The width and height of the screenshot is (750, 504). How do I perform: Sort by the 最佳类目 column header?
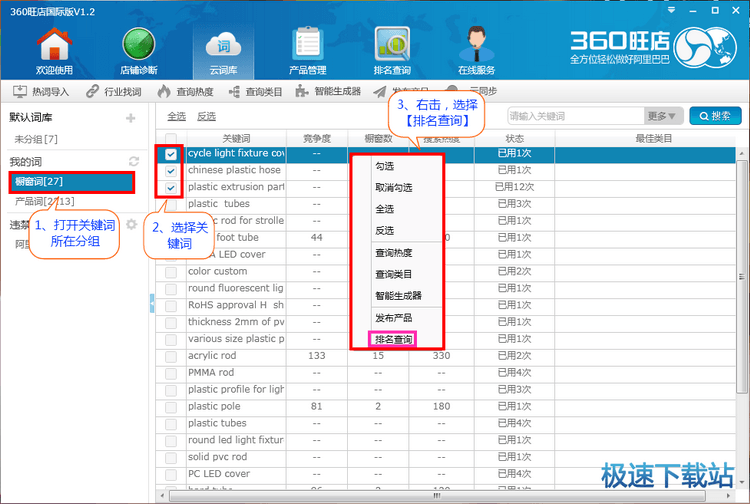pos(653,139)
